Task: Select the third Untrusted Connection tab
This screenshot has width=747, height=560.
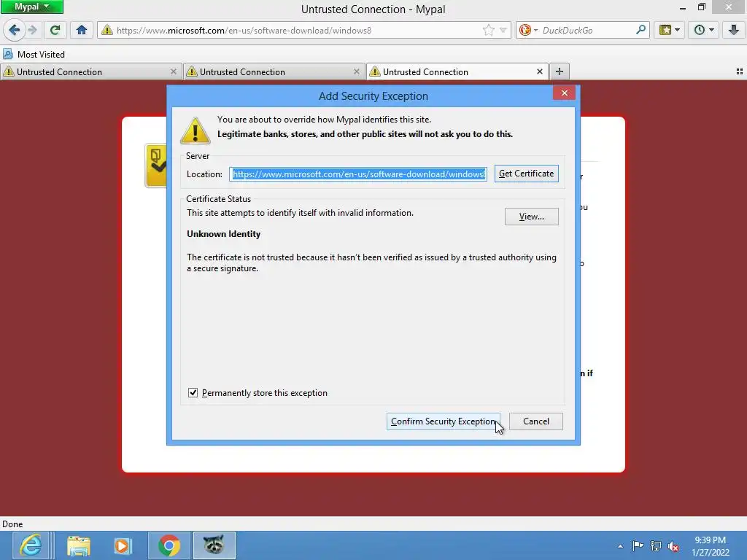Action: click(457, 71)
